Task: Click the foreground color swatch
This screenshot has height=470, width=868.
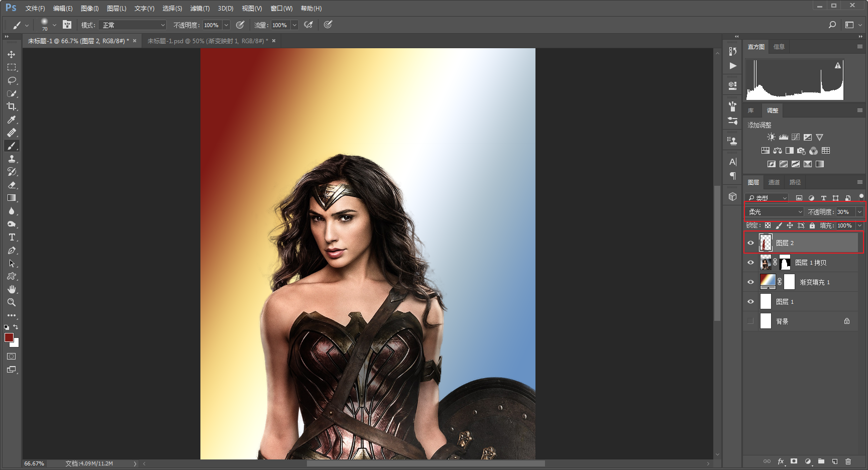Action: (9, 337)
